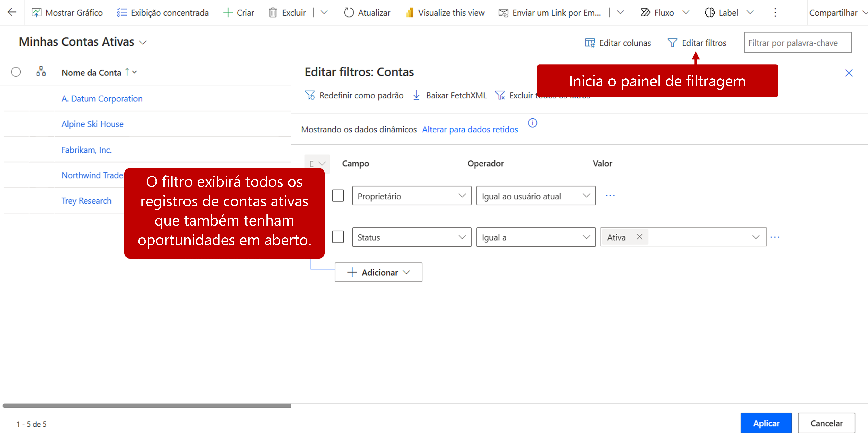
Task: Close the Editar filtros panel
Action: point(849,73)
